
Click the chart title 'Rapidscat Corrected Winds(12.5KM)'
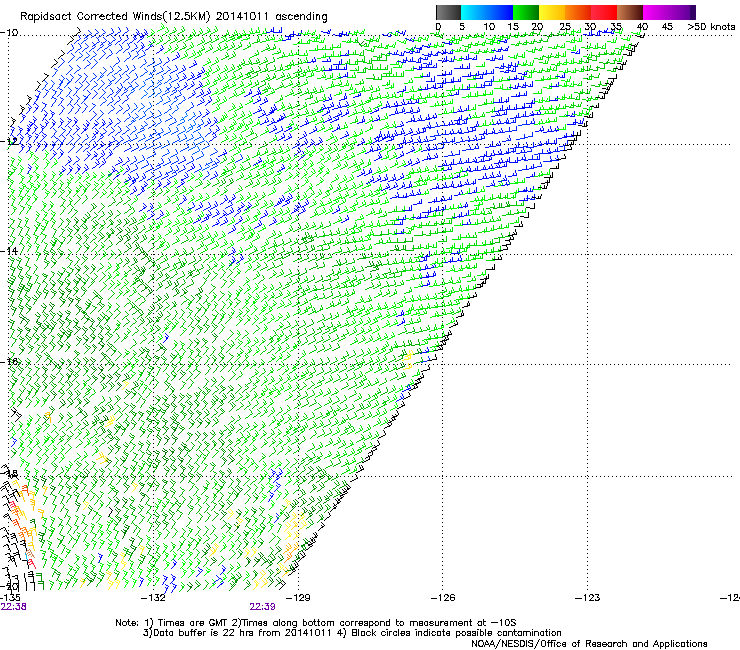pyautogui.click(x=115, y=17)
